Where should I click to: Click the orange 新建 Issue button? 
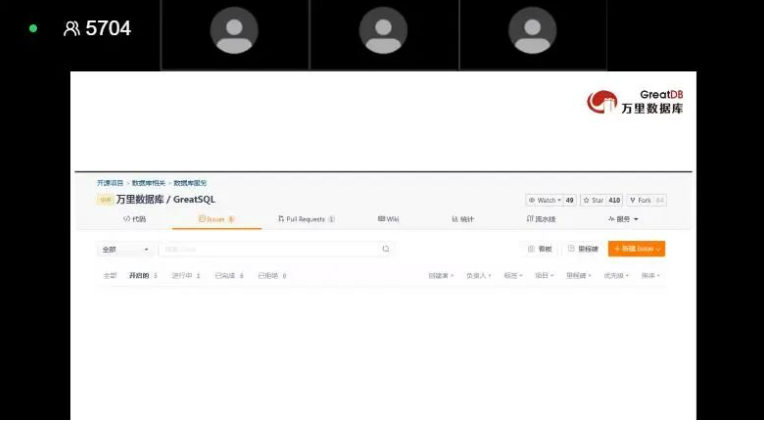(x=636, y=249)
